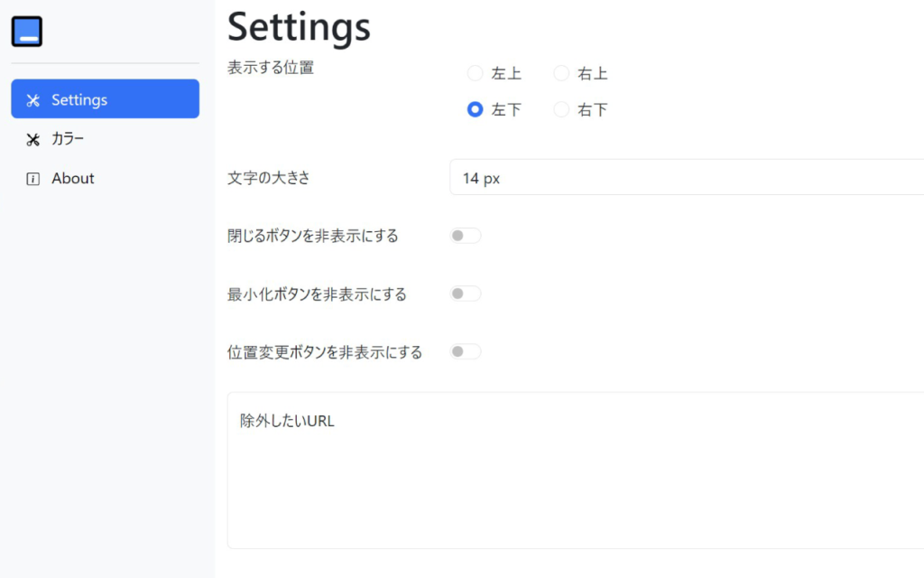This screenshot has width=924, height=578.
Task: Toggle 閉じるボタンを非表示にする switch
Action: coord(466,236)
